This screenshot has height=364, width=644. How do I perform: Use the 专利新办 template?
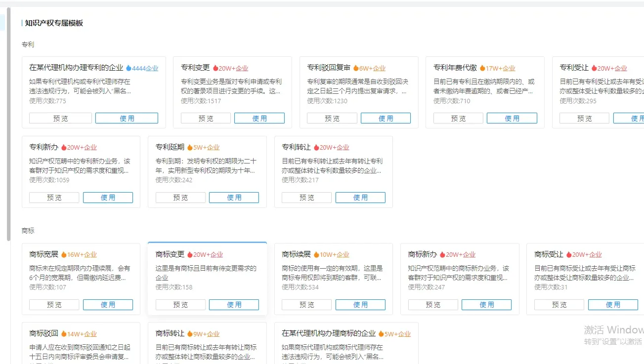[108, 198]
